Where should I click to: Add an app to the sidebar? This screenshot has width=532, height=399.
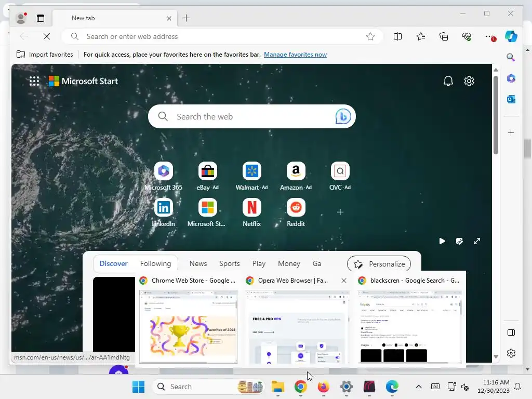click(x=511, y=132)
